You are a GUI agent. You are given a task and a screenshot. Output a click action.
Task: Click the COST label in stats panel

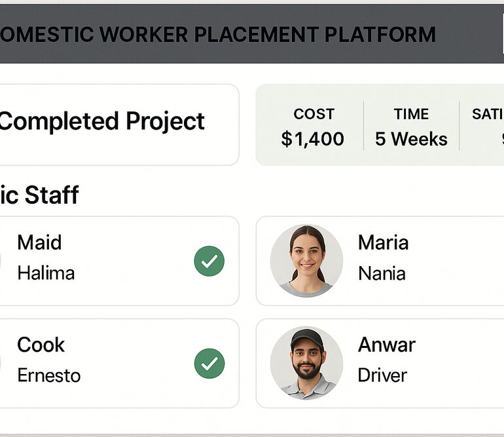tap(314, 114)
